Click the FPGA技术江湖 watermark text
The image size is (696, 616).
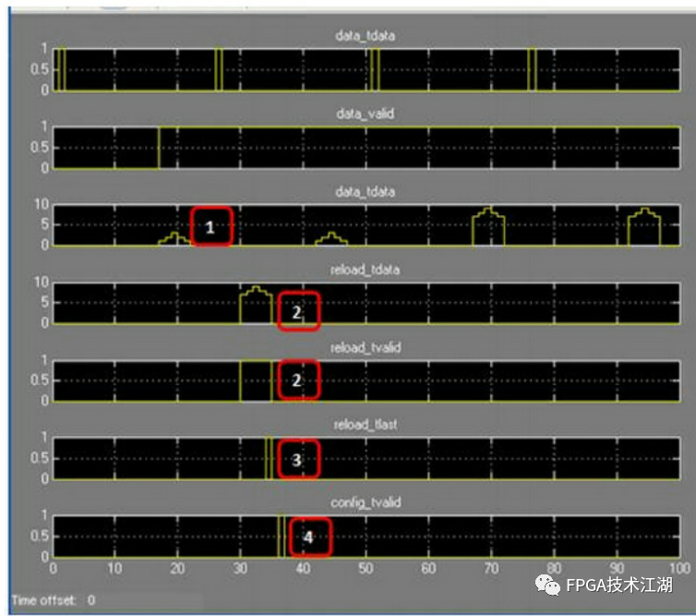pos(618,586)
